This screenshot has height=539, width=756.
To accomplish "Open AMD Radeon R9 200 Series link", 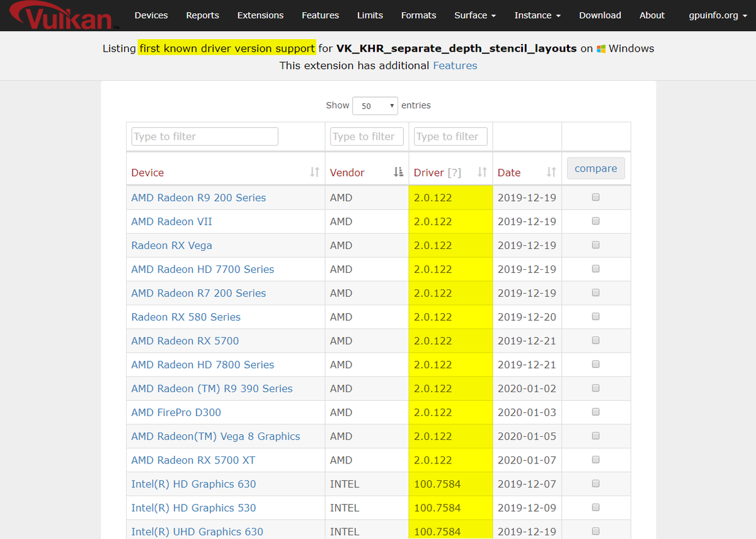I will click(198, 197).
